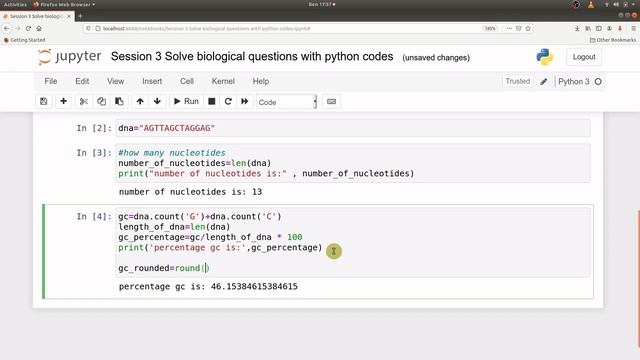Click the kernel idle circle indicator
Image resolution: width=640 pixels, height=360 pixels.
(598, 82)
